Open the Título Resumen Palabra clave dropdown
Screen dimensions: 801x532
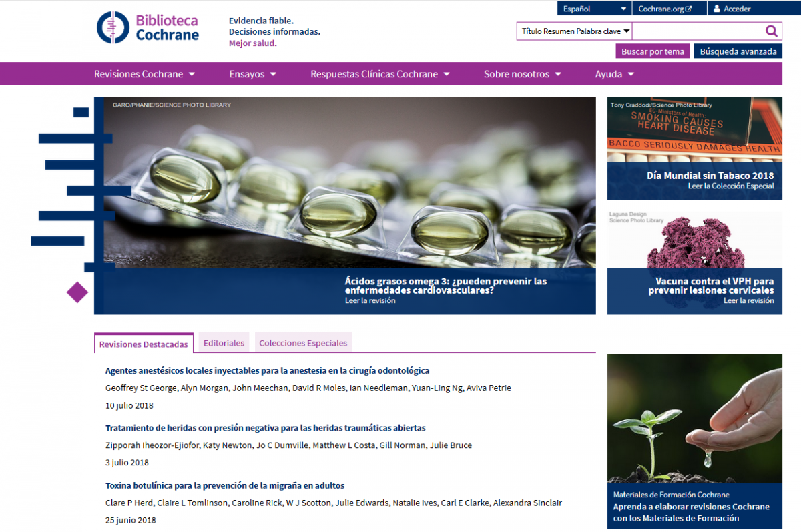point(574,31)
